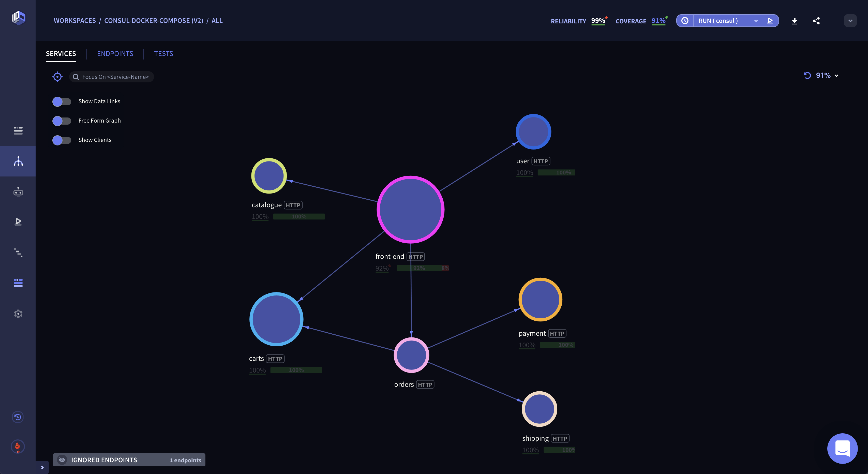Image resolution: width=868 pixels, height=474 pixels.
Task: Go to the WORKSPACES breadcrumb link
Action: (x=75, y=21)
